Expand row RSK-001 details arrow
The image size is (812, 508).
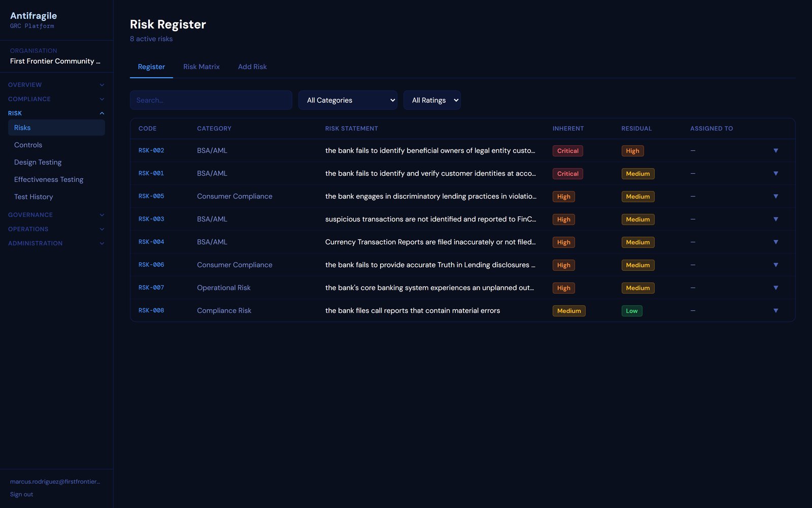[x=775, y=173]
